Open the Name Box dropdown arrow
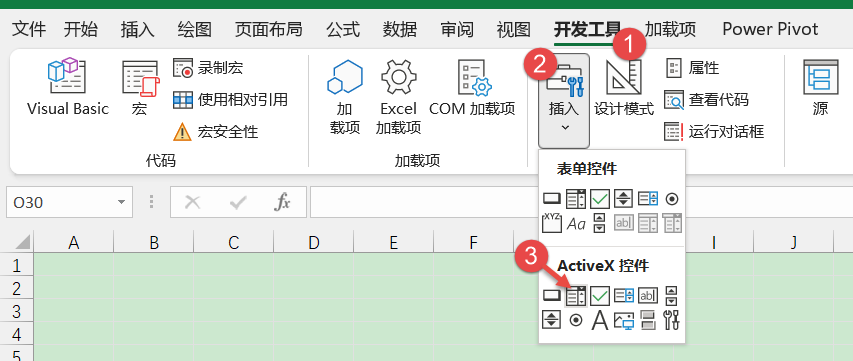The width and height of the screenshot is (853, 361). pos(121,203)
